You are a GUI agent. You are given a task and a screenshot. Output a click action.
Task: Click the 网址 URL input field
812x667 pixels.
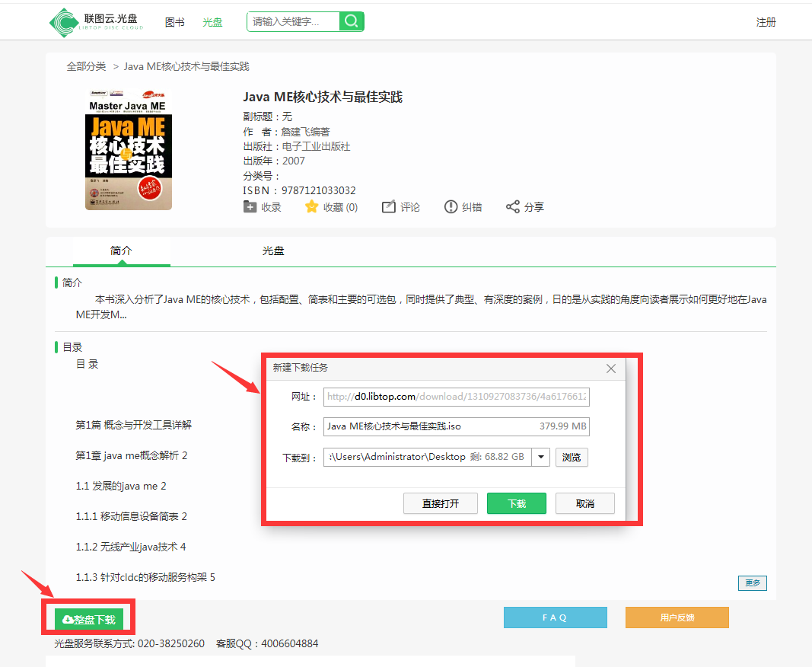pos(457,397)
